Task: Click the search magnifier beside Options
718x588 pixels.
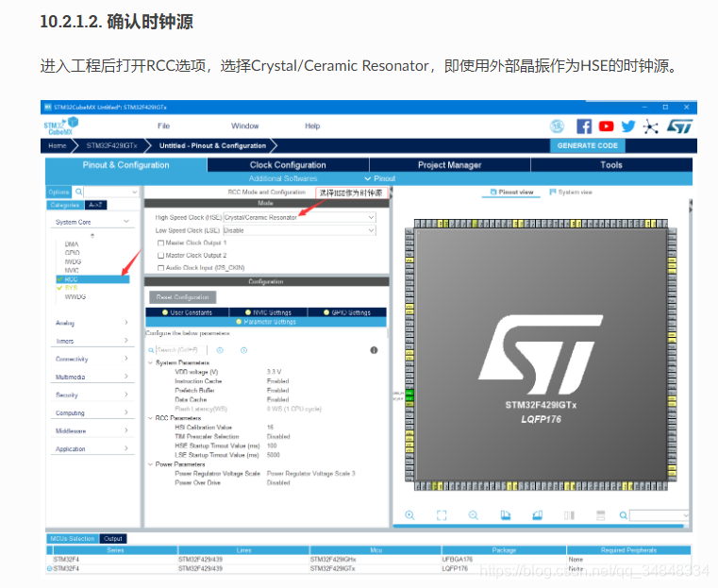Action: point(78,192)
